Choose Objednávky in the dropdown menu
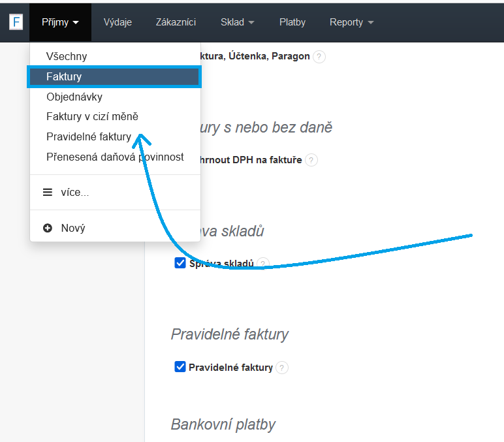The width and height of the screenshot is (504, 442). click(74, 97)
